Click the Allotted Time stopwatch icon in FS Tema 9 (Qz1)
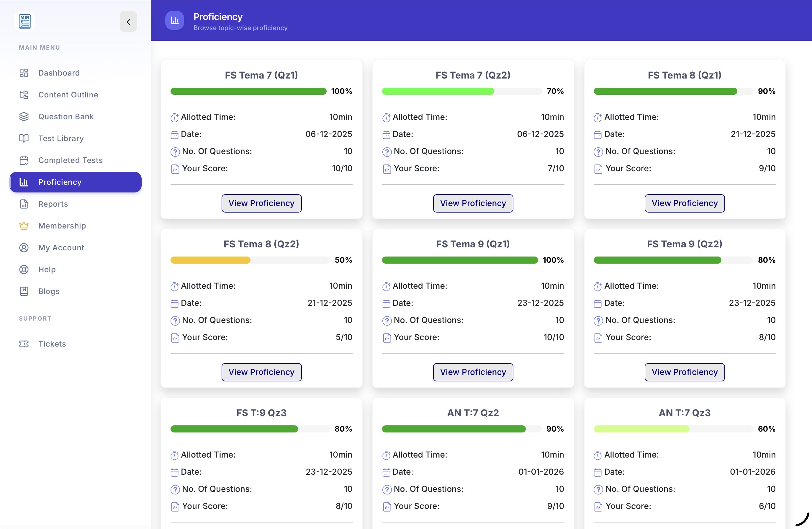The height and width of the screenshot is (529, 812). pos(386,287)
